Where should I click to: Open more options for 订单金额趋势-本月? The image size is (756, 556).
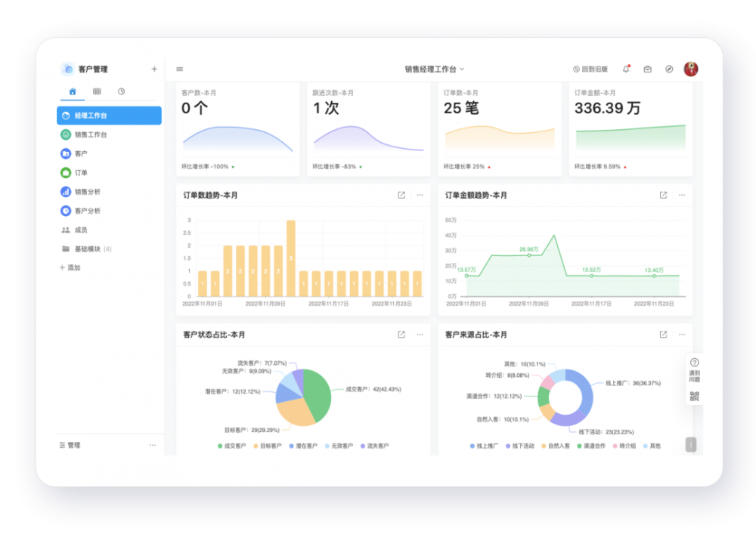681,195
